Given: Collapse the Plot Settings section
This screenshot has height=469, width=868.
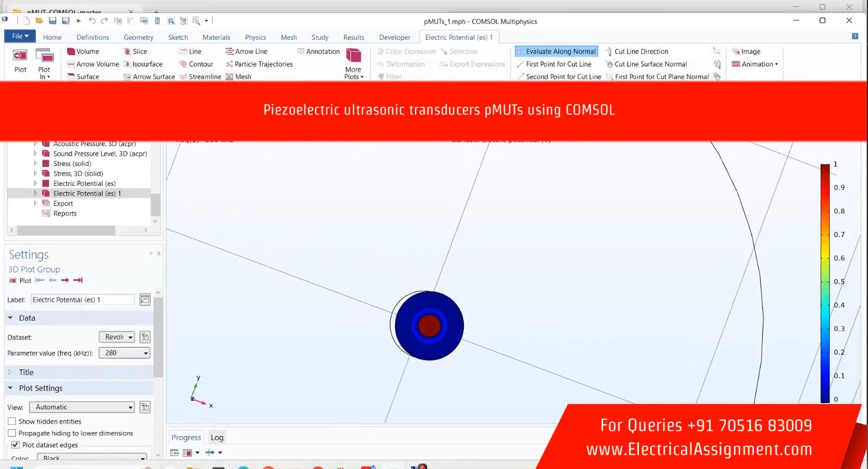Looking at the screenshot, I should (10, 388).
